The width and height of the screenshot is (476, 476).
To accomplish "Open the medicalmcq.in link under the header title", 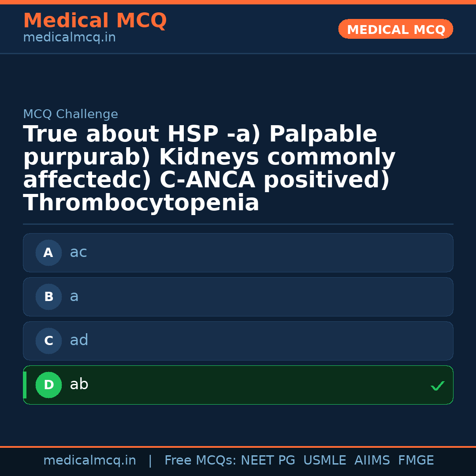I will click(69, 38).
